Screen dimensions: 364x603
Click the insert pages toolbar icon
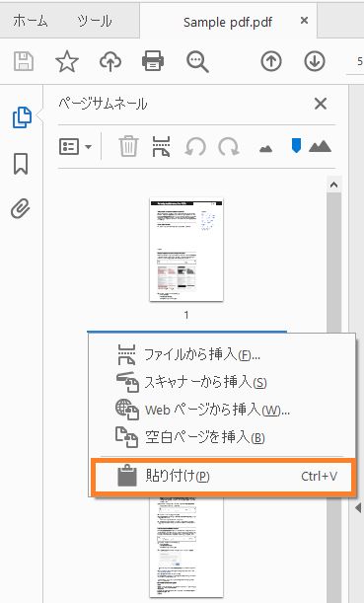(161, 146)
